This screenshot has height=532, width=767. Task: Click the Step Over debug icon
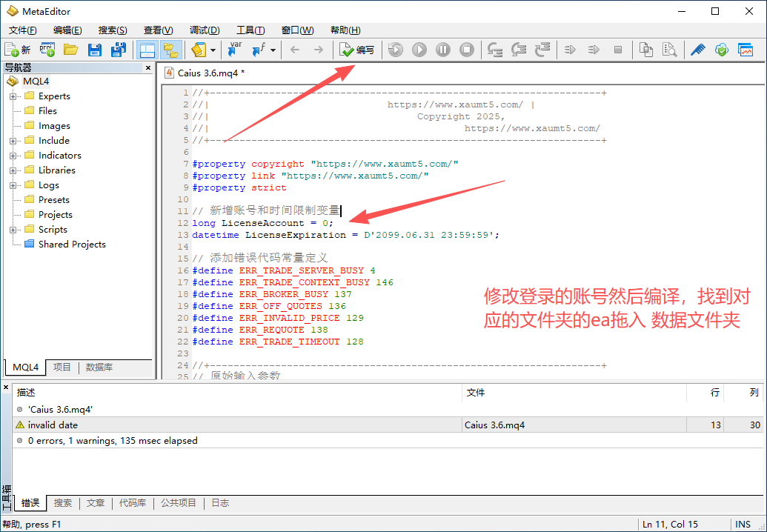click(519, 50)
